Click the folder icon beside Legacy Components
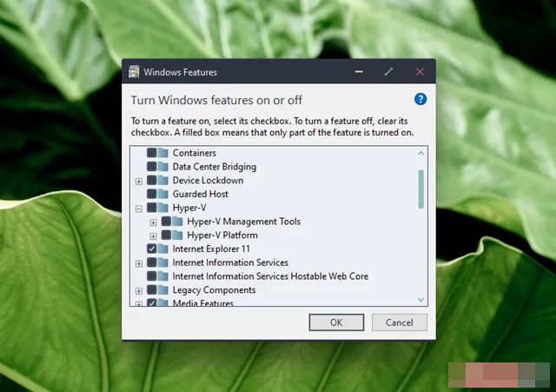Screen dimensions: 556x392 click(164, 289)
